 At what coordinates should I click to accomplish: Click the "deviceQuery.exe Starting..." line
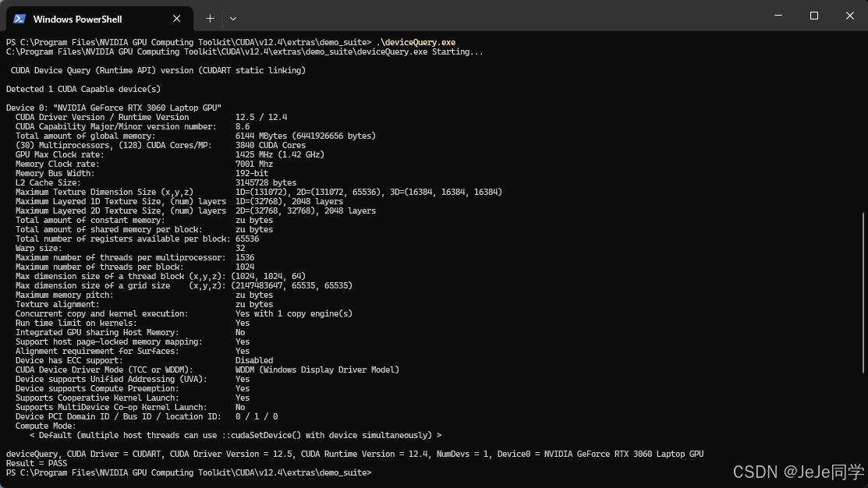click(x=245, y=52)
